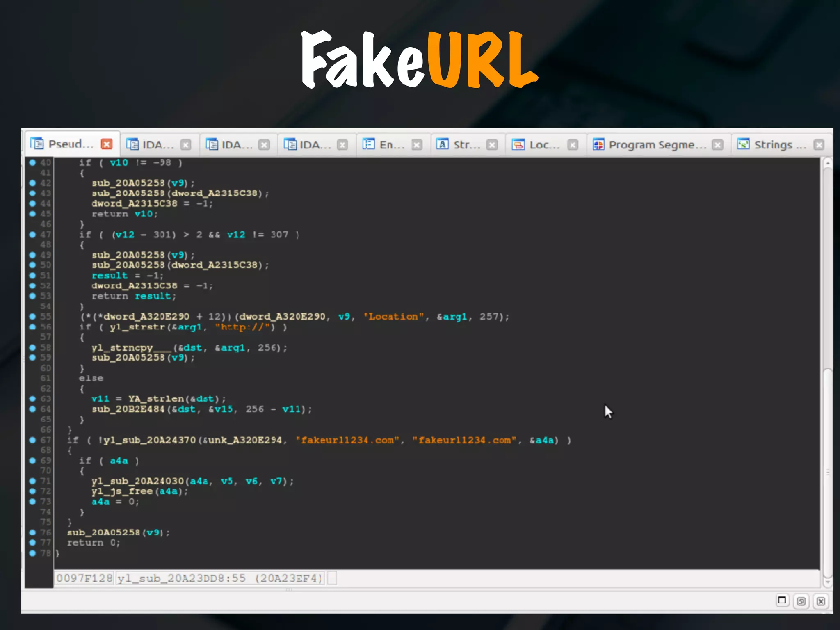Click 'return v10' on line 45
The height and width of the screenshot is (630, 840).
tap(124, 214)
